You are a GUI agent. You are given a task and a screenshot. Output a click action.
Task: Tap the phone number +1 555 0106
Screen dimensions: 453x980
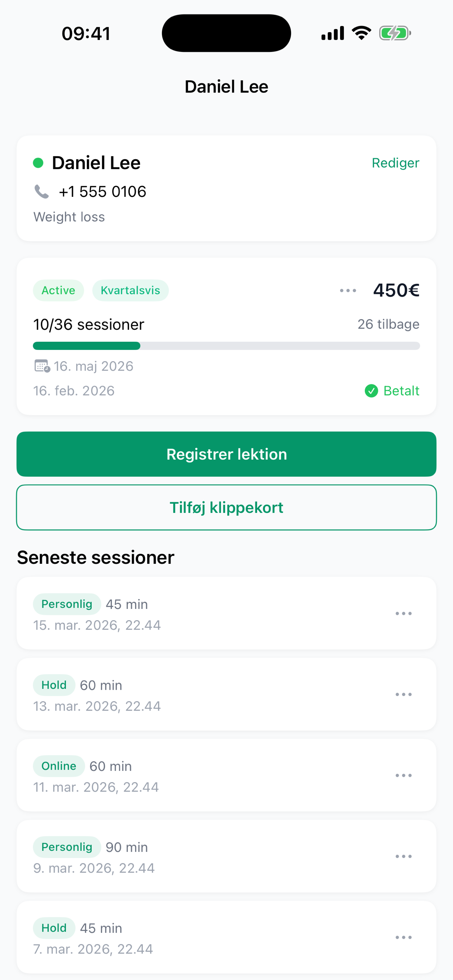tap(102, 192)
